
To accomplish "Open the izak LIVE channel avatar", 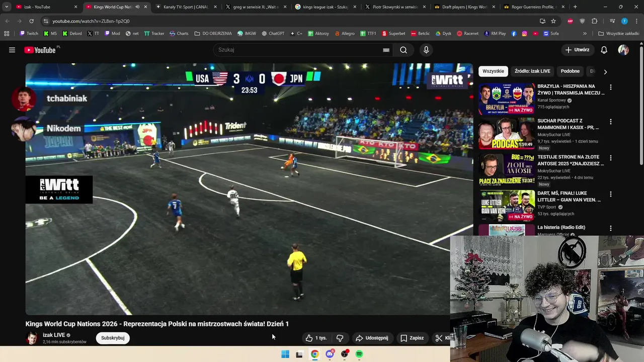I will pos(32,338).
